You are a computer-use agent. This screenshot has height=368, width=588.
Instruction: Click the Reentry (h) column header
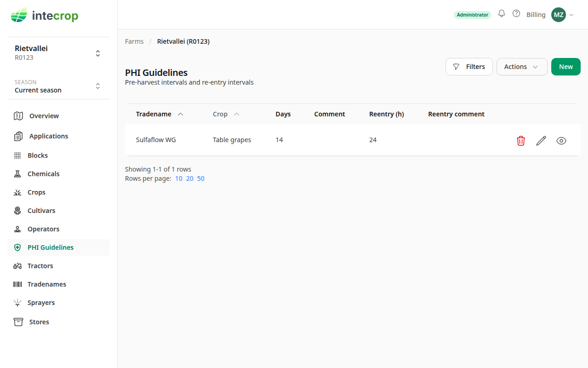pos(387,114)
